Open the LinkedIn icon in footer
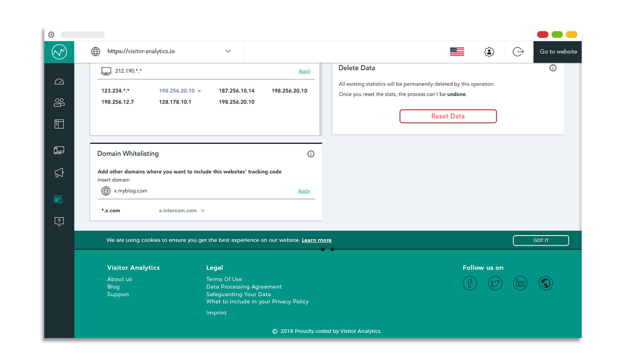 [520, 283]
